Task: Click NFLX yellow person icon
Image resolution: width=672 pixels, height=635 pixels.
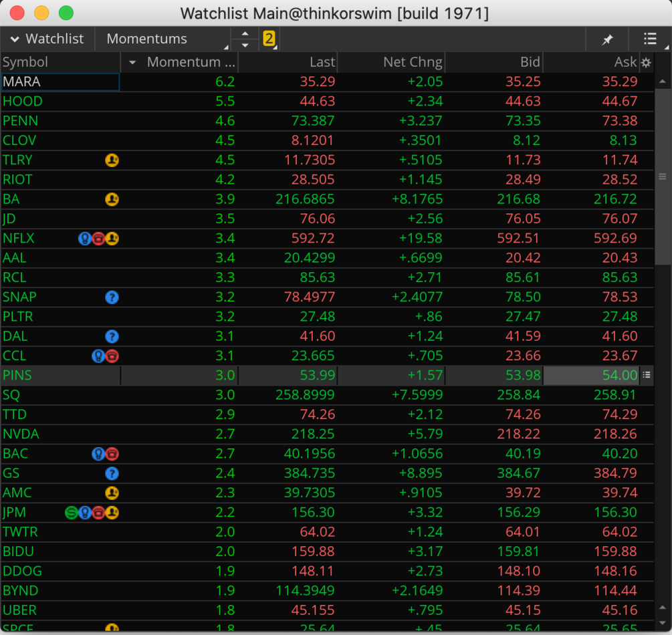Action: pyautogui.click(x=112, y=238)
